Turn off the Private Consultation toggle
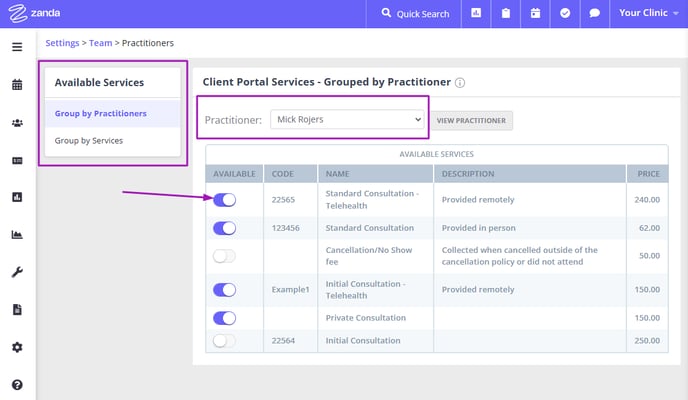 tap(225, 318)
